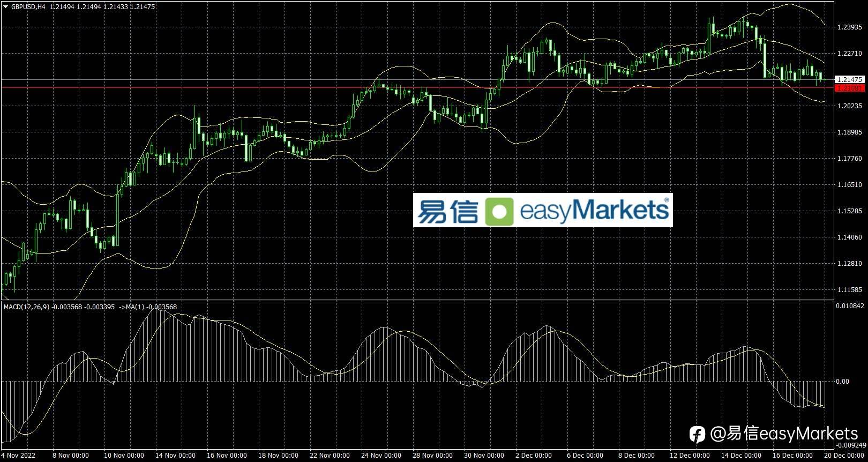This screenshot has width=868, height=462.
Task: Click the GBPUSD,H4 chart title text
Action: click(28, 7)
